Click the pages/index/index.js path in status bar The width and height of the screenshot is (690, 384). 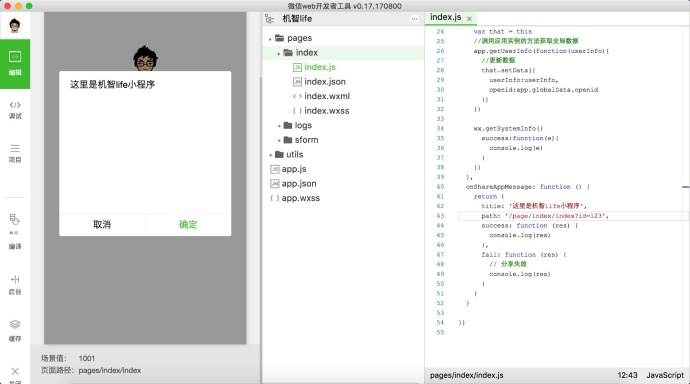coord(466,375)
